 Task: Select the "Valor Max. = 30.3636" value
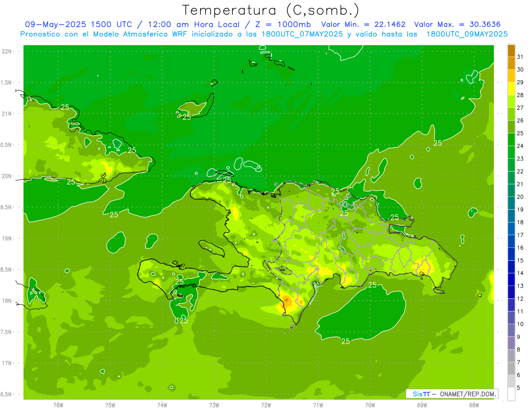(x=458, y=24)
